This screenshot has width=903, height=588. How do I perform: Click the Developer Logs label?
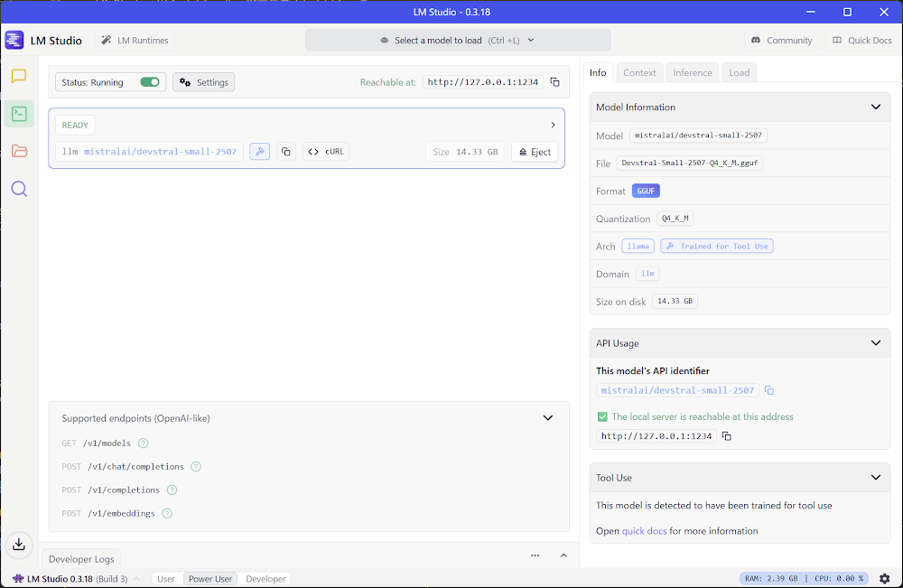click(x=81, y=559)
